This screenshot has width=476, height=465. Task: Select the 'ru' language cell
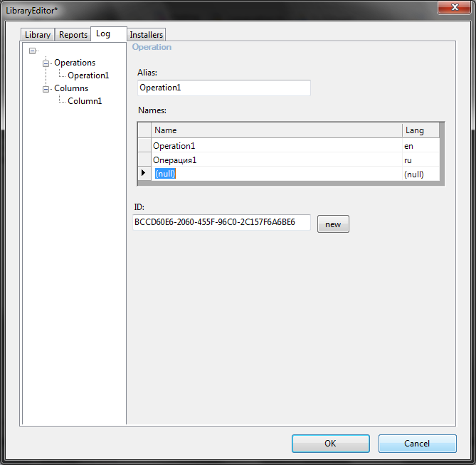[420, 160]
